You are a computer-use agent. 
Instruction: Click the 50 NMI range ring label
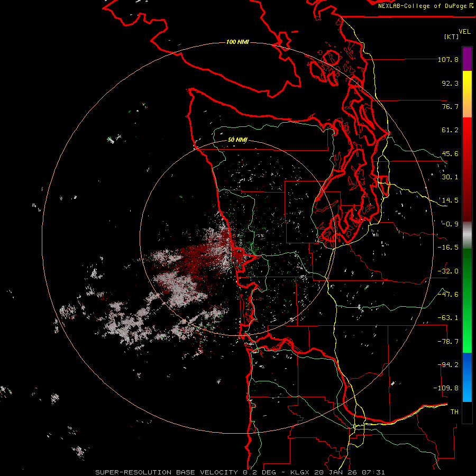pyautogui.click(x=237, y=140)
